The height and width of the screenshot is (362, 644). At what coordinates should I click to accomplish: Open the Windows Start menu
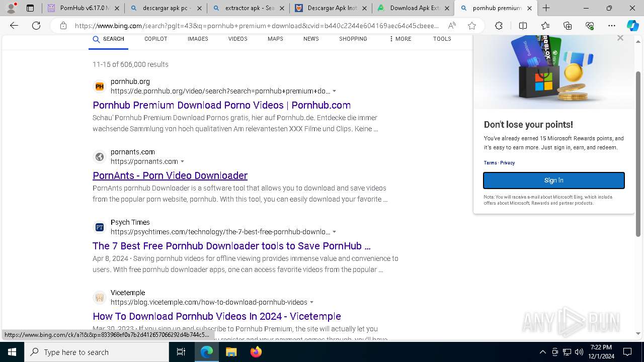coord(12,352)
